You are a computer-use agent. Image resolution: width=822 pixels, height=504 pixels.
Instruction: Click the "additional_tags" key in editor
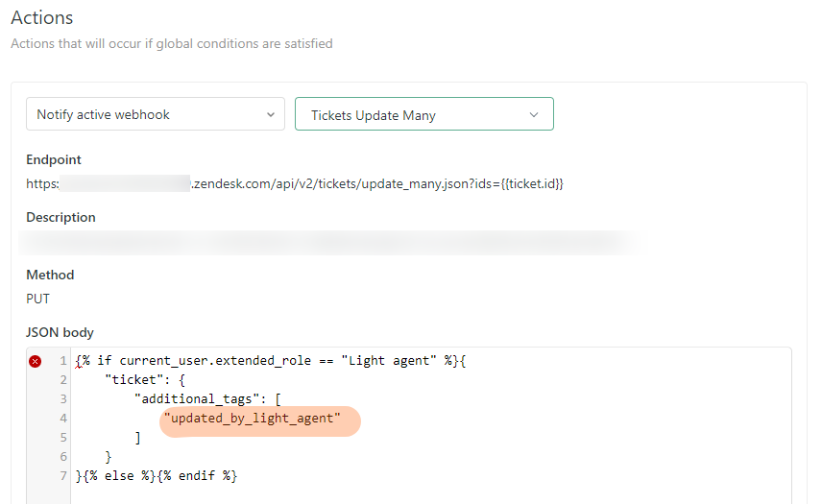tap(198, 398)
